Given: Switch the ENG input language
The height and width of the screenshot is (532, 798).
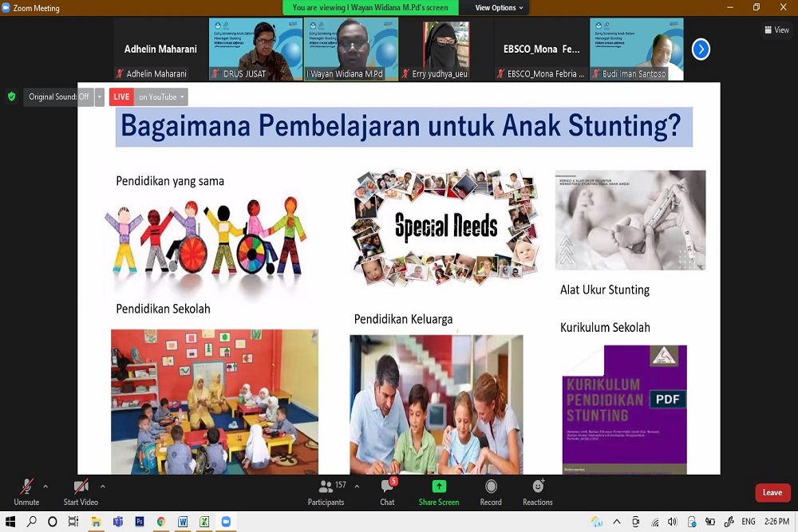Looking at the screenshot, I should 749,522.
